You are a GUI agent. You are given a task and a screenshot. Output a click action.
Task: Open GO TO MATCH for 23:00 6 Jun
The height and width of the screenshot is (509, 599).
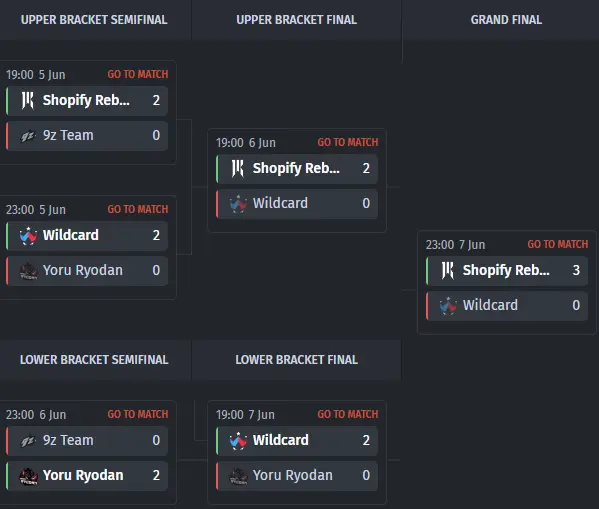click(138, 414)
